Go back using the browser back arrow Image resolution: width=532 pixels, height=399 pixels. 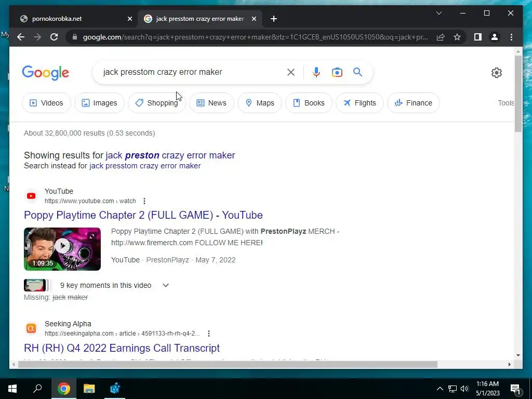21,37
